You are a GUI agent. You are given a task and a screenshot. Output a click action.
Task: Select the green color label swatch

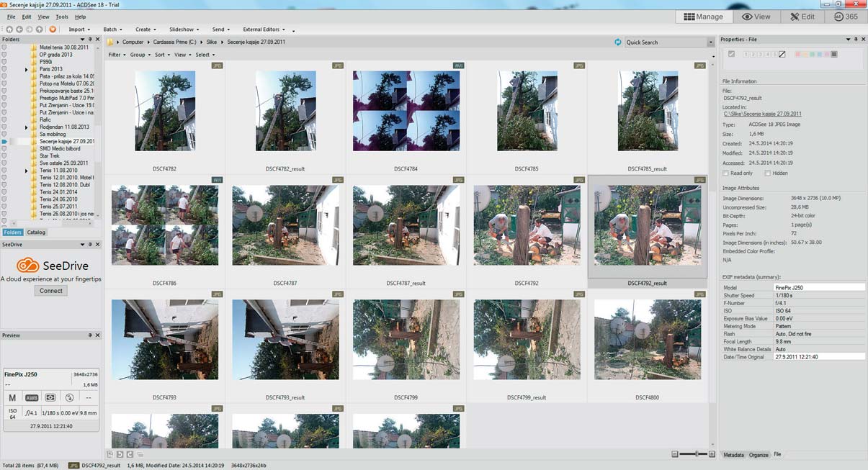pyautogui.click(x=812, y=54)
